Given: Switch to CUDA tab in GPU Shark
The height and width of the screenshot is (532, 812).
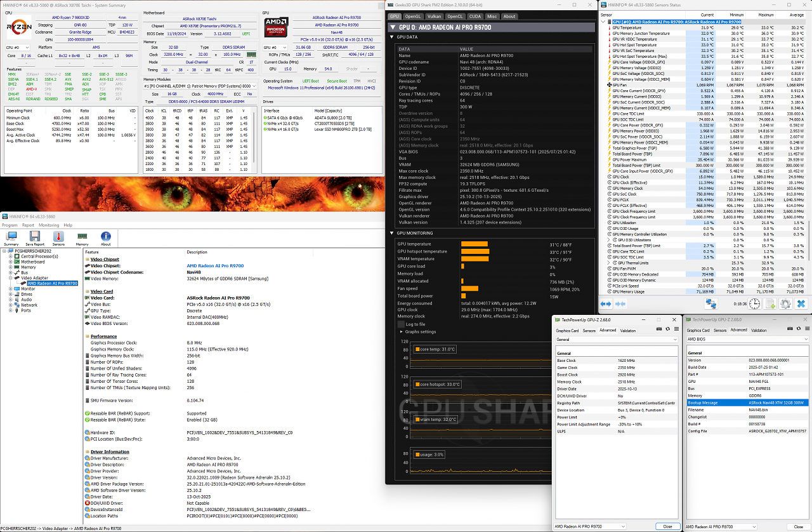Looking at the screenshot, I should pyautogui.click(x=475, y=16).
